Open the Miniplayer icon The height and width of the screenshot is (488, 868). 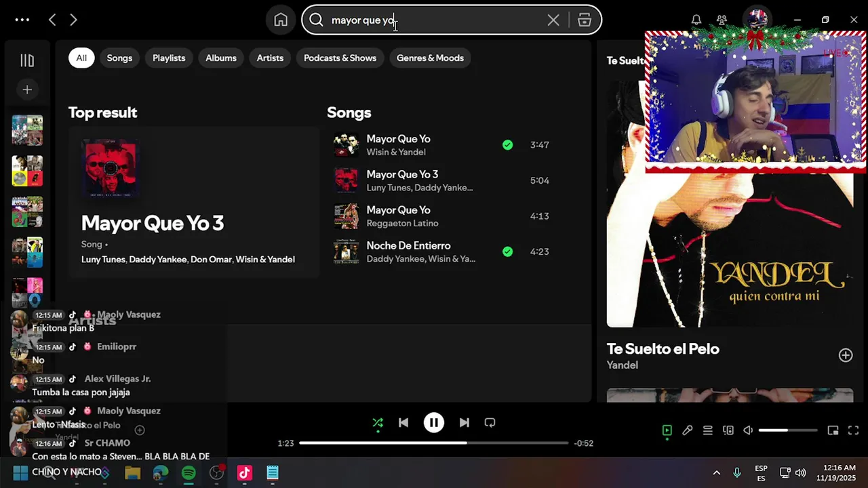coord(833,430)
